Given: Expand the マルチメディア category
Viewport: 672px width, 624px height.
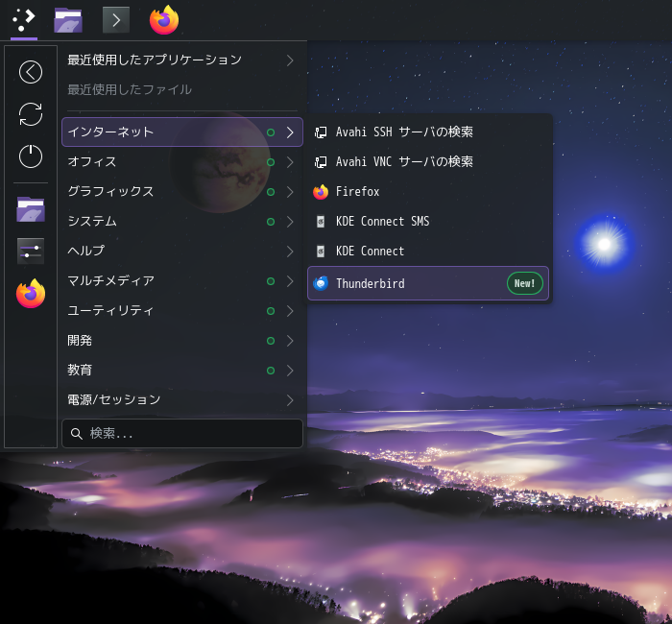Looking at the screenshot, I should [x=182, y=281].
